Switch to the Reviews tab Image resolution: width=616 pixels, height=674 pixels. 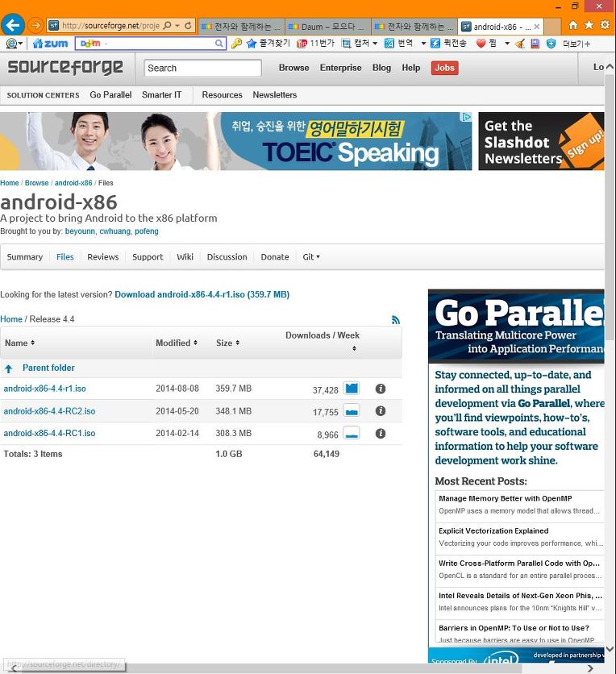pos(102,257)
